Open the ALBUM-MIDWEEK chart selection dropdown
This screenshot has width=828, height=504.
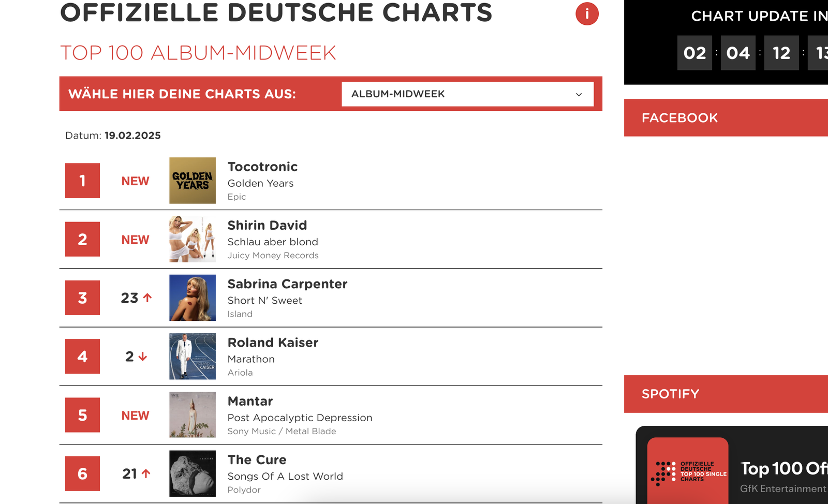(466, 94)
